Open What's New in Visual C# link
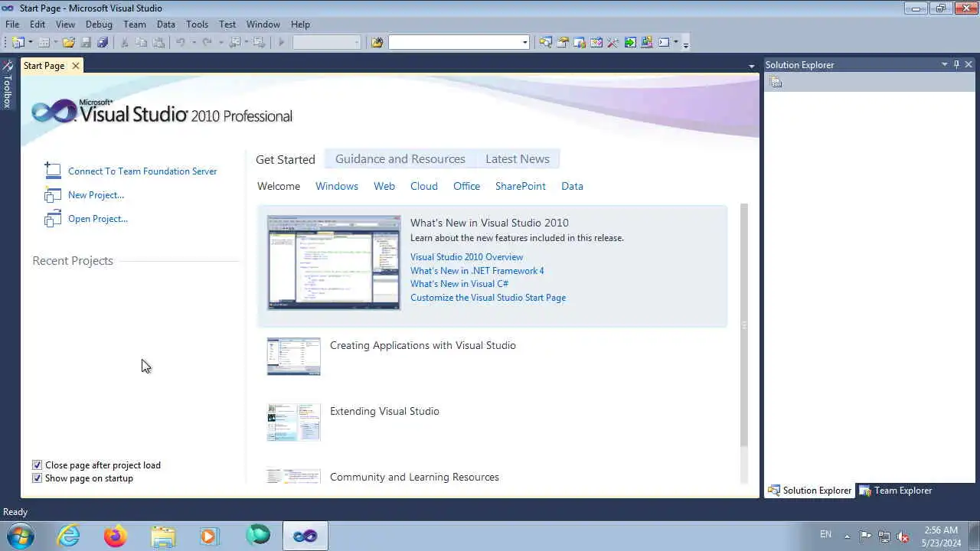The height and width of the screenshot is (551, 980). point(459,284)
